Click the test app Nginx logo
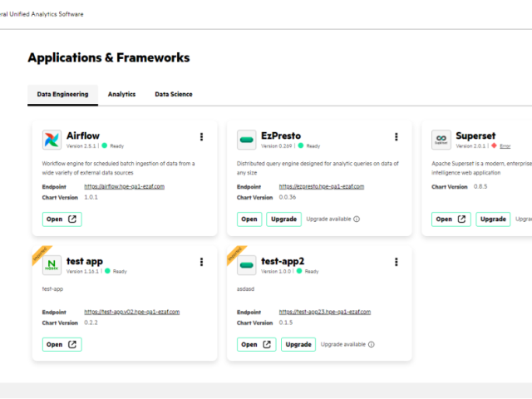The image size is (532, 399). tap(52, 264)
